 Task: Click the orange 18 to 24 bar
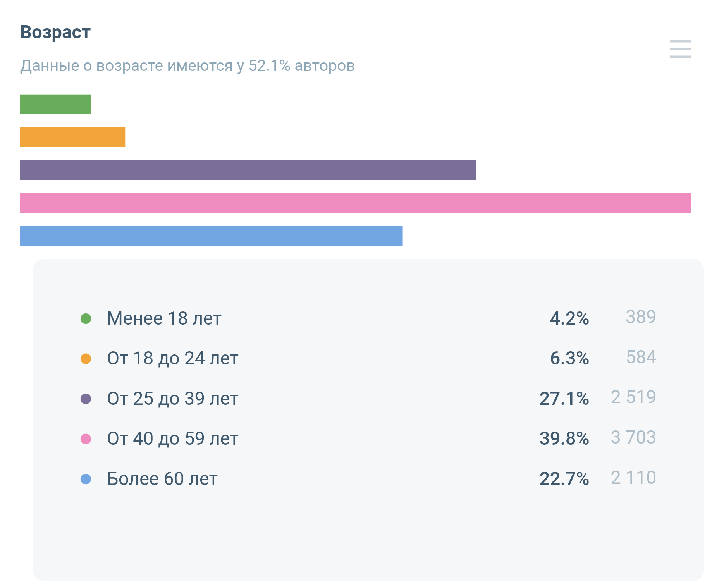72,137
